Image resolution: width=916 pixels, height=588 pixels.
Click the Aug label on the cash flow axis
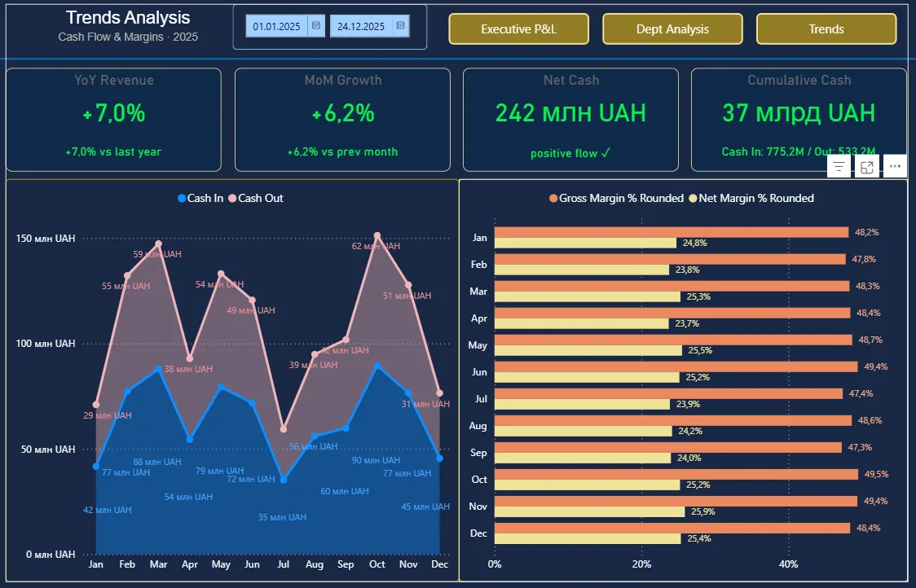(x=315, y=564)
